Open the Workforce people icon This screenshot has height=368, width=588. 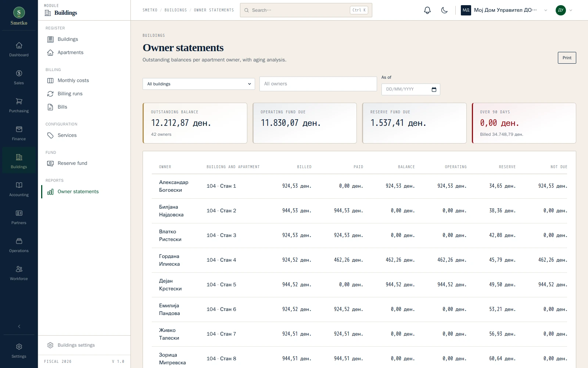click(19, 269)
